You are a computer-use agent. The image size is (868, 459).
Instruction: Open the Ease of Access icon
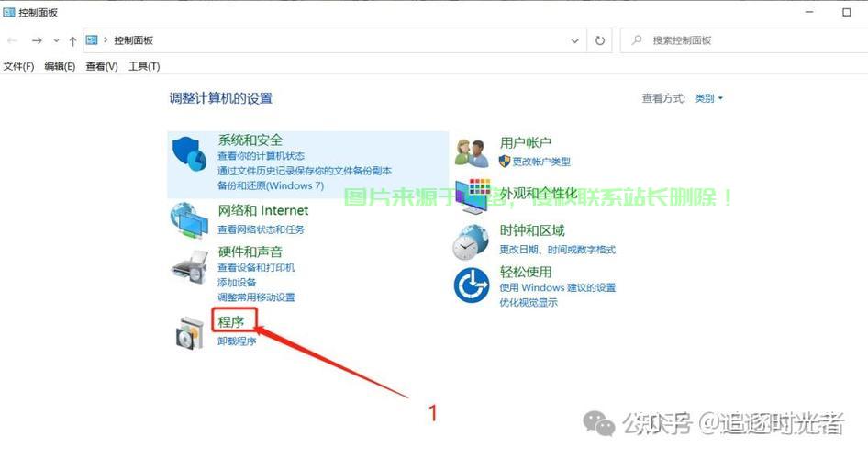(x=472, y=285)
